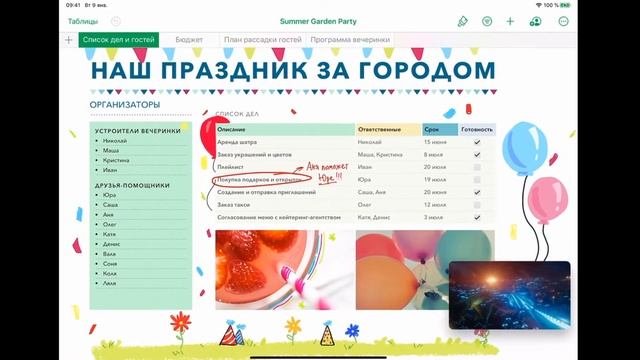The width and height of the screenshot is (640, 360).
Task: Select the Саша, Аня responsible cell
Action: [x=388, y=192]
